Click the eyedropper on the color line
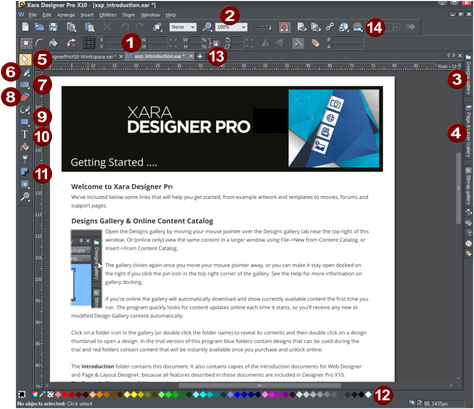This screenshot has width=474, height=409. tap(42, 395)
